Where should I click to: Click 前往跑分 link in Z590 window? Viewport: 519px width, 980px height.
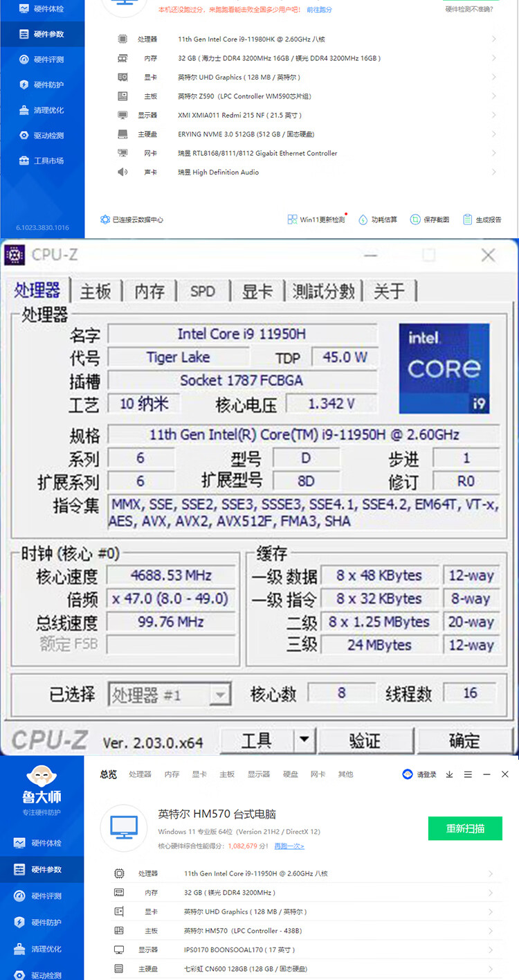click(320, 10)
